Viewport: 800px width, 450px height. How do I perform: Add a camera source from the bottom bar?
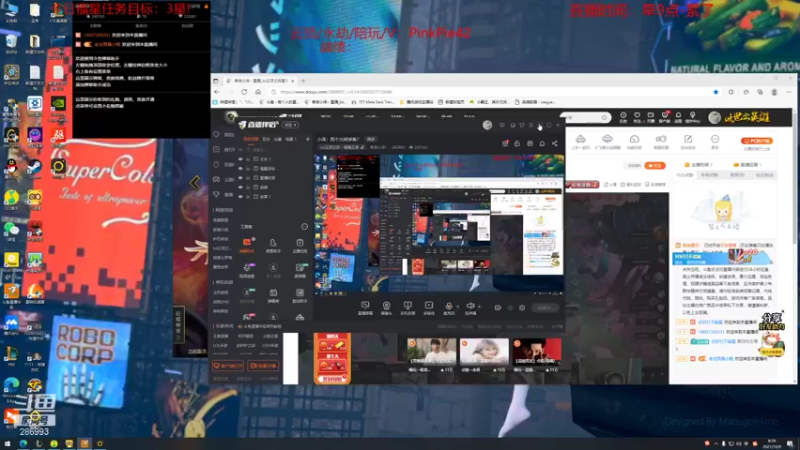click(x=386, y=308)
